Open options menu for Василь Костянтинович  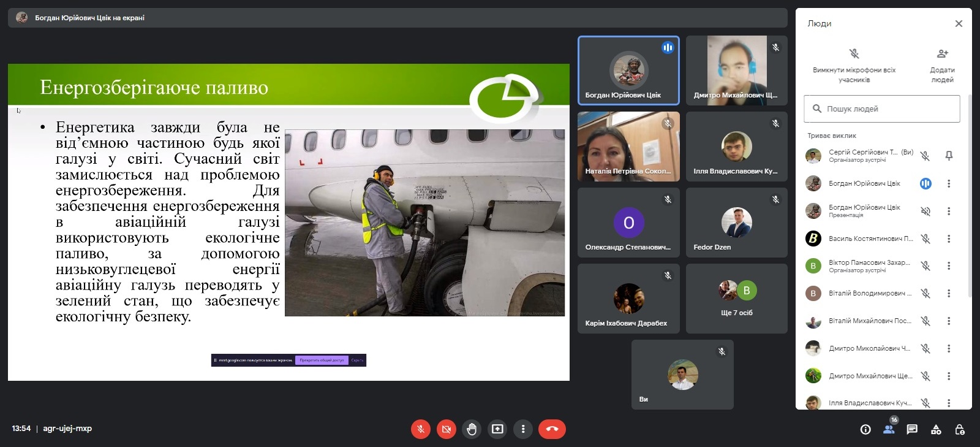click(x=949, y=239)
